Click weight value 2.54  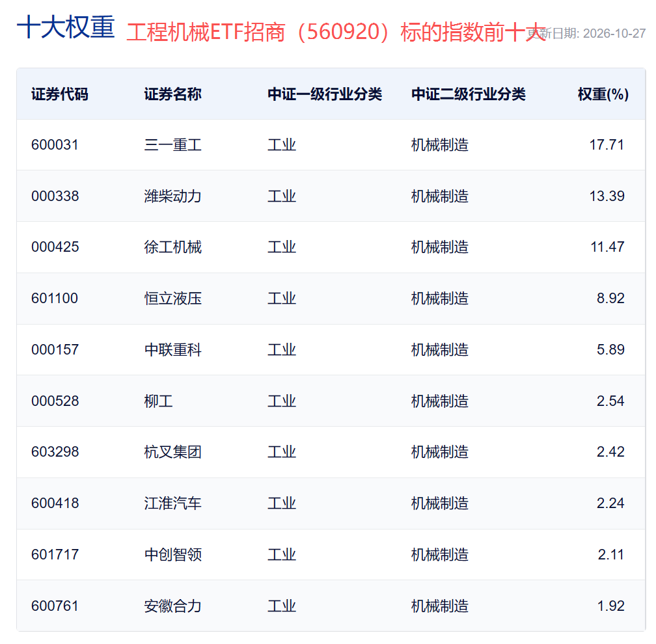click(x=610, y=401)
